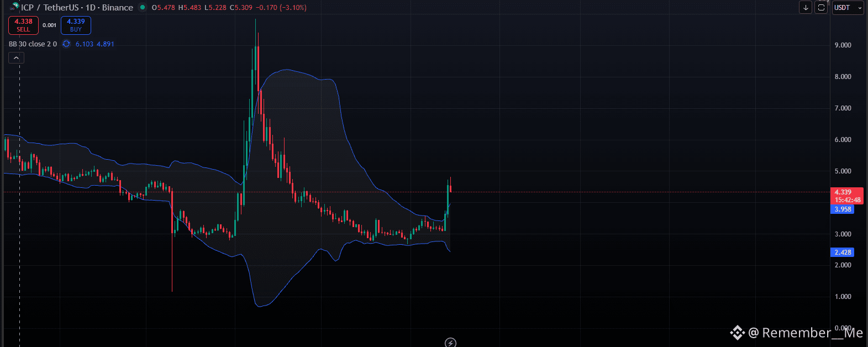Toggle fullscreen mode with the frame icon

(822, 8)
